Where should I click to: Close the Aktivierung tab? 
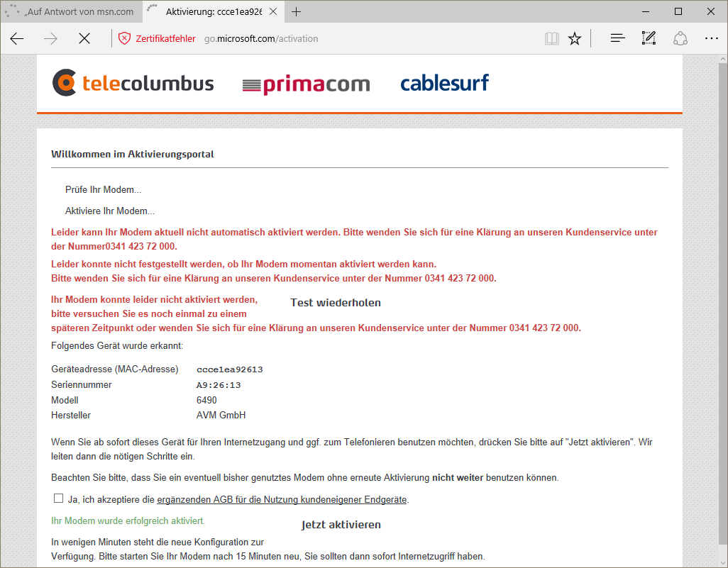(x=273, y=12)
